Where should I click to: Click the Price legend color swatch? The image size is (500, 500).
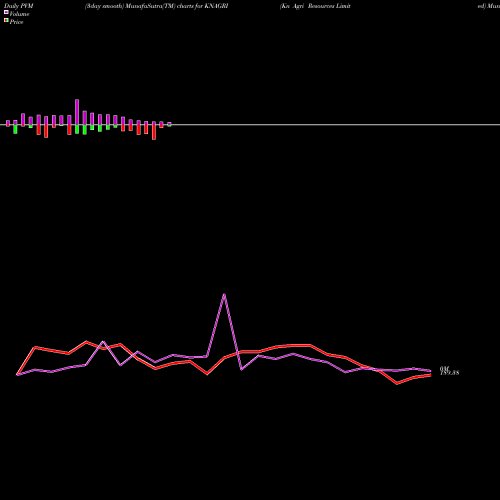[6, 20]
